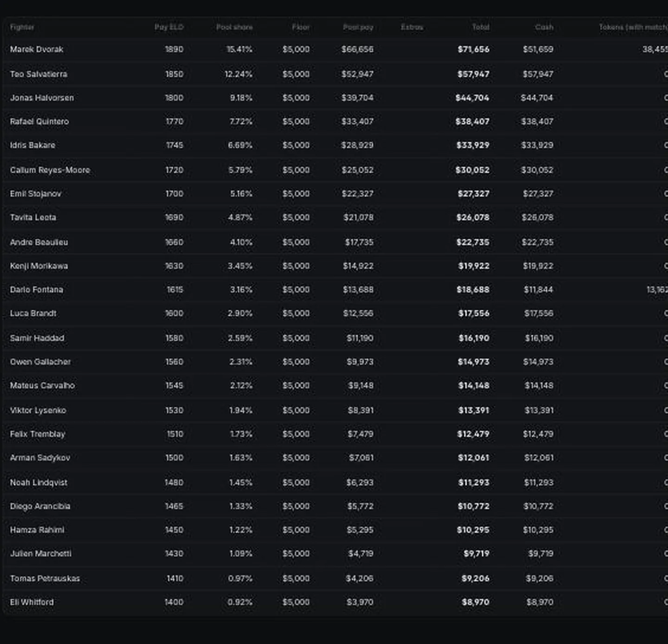The image size is (668, 644).
Task: Select Dario Fontana's total "$18,688"
Action: click(x=473, y=290)
